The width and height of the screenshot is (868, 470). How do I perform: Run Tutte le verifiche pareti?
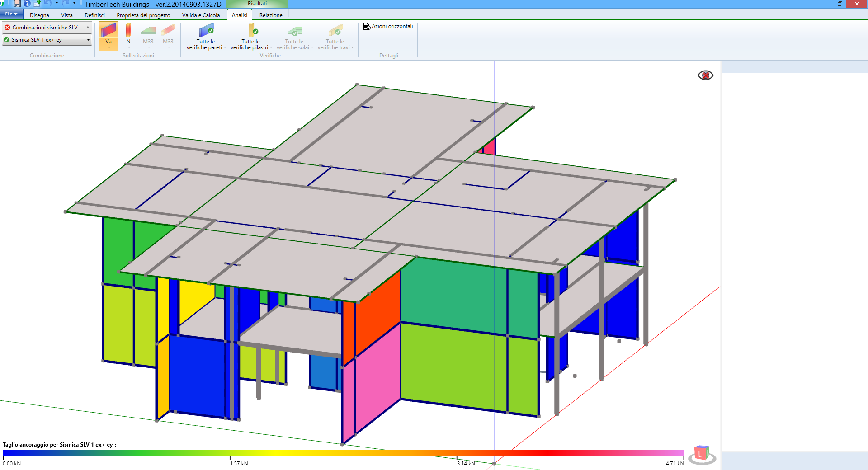206,36
